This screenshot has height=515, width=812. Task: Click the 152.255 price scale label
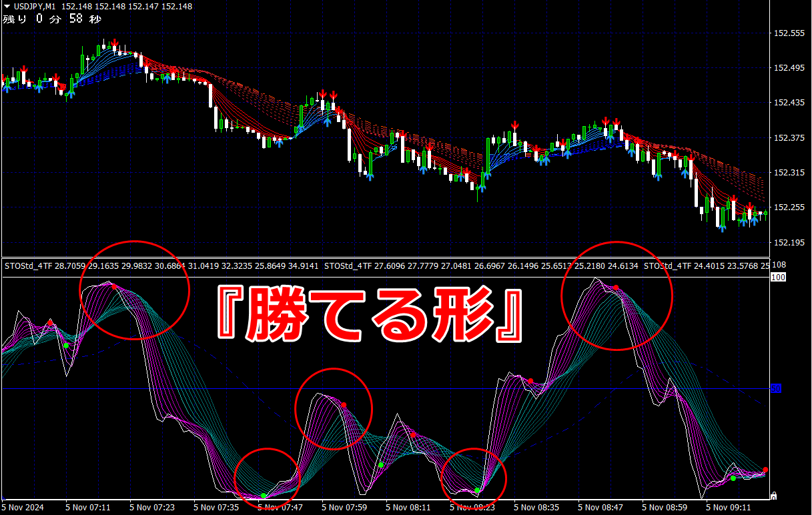tap(789, 207)
